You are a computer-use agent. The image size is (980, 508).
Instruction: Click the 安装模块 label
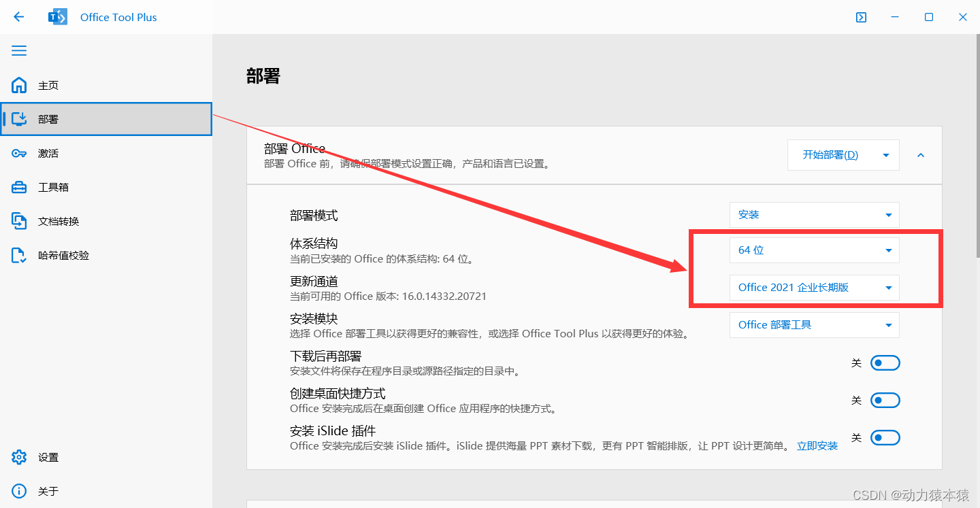pyautogui.click(x=314, y=318)
